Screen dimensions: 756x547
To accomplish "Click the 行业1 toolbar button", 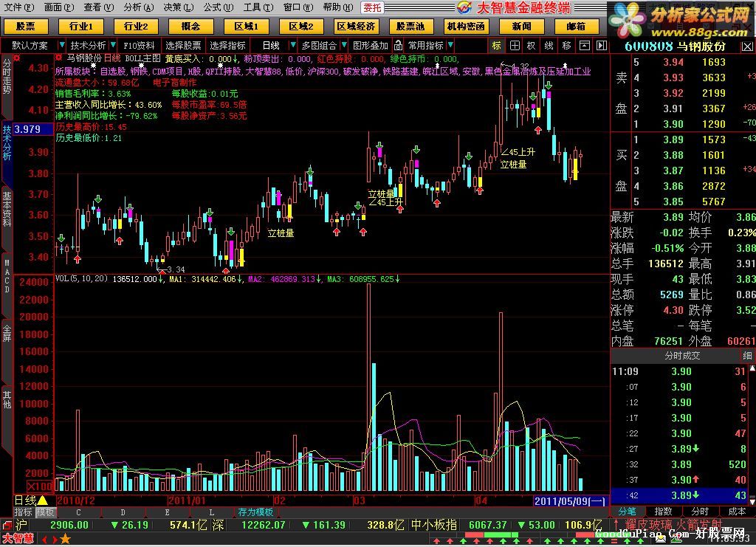I will pyautogui.click(x=80, y=27).
